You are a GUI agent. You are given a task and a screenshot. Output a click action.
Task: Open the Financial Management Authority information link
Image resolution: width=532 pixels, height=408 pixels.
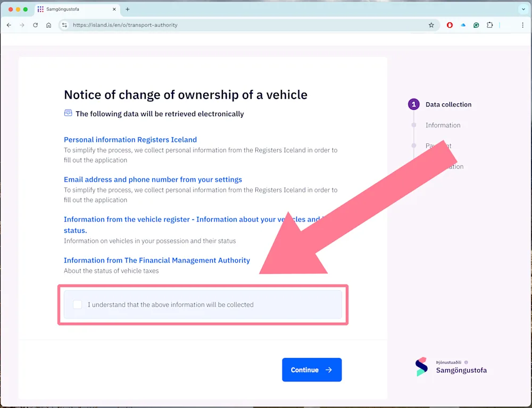(157, 260)
